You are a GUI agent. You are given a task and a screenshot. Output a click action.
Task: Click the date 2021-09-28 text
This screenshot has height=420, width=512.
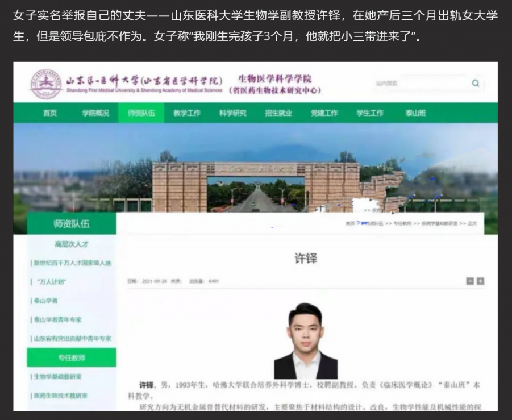[154, 281]
